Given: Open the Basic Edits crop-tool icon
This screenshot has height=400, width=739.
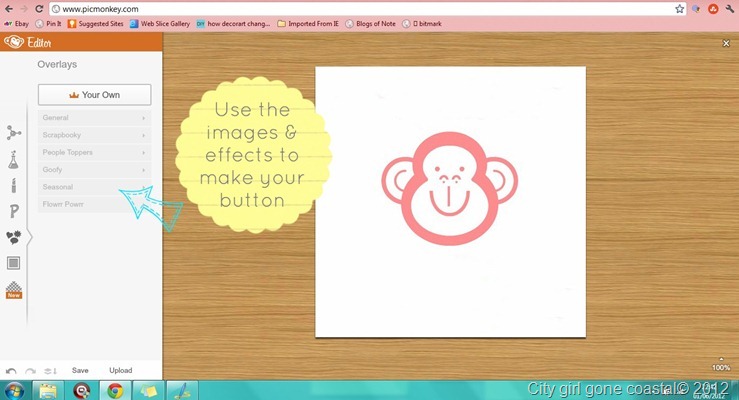Looking at the screenshot, I should tap(14, 133).
